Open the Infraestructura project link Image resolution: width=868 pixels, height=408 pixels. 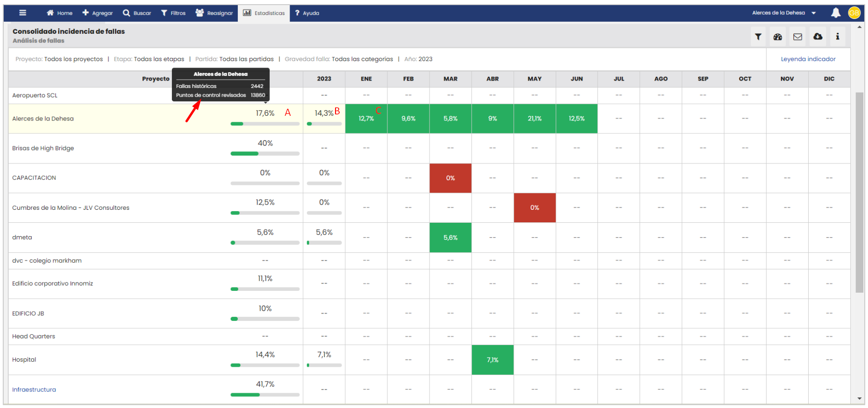coord(34,389)
